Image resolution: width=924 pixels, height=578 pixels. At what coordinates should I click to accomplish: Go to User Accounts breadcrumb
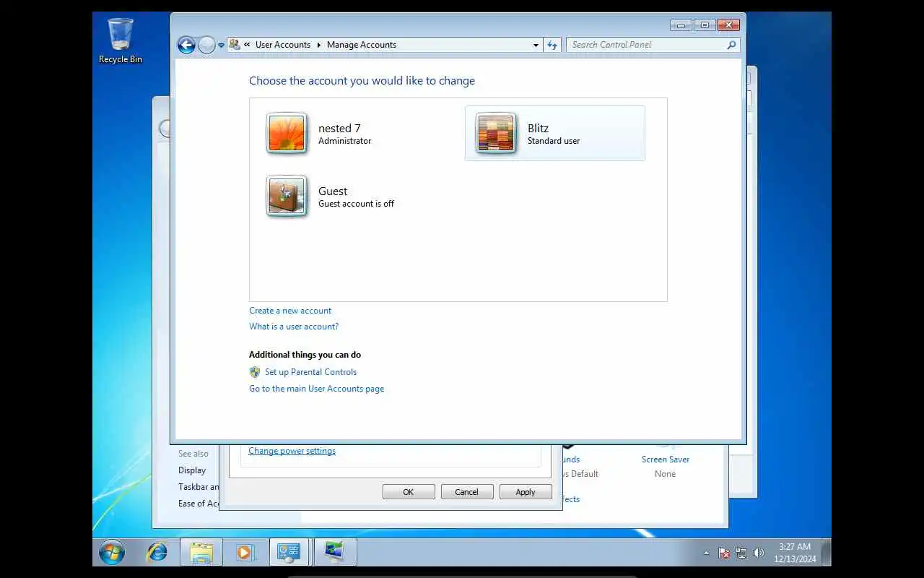pyautogui.click(x=283, y=45)
